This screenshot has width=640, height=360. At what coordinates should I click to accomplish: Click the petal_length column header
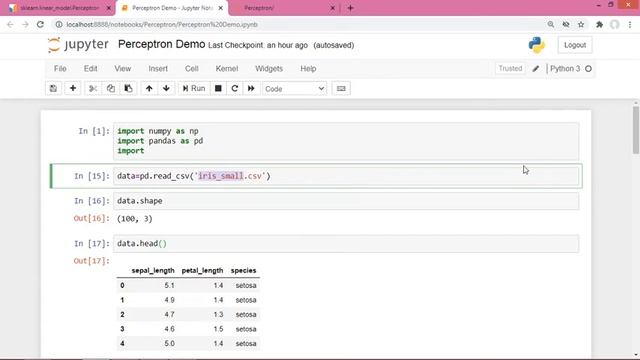202,270
